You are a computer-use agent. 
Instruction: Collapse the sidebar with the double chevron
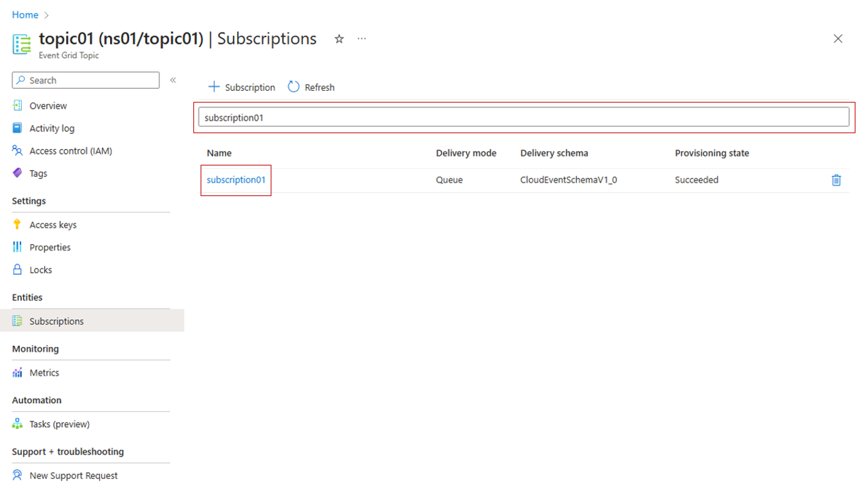click(x=173, y=80)
